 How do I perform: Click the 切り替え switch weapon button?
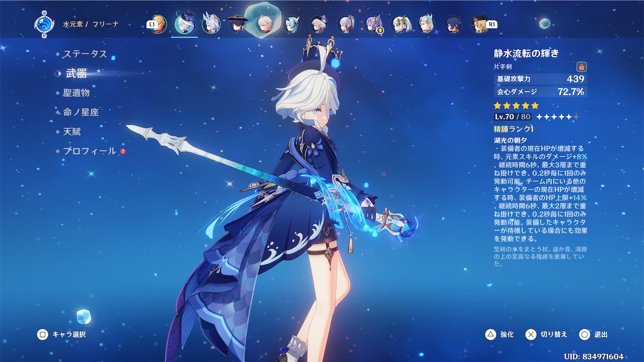(x=546, y=334)
